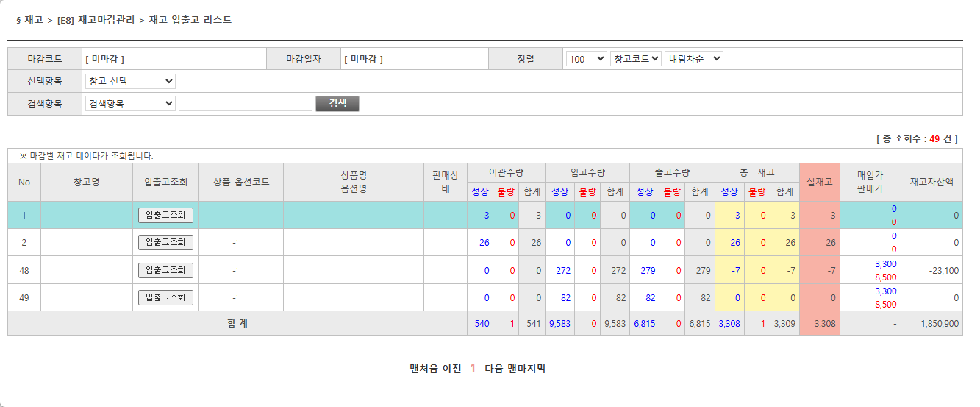Click the 총 조회수 49 건 count text
Viewport: 980px width, 407px height.
(x=917, y=138)
